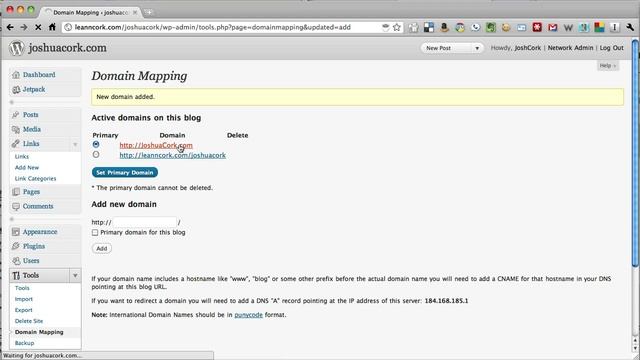Click the vertical page scrollbar

635,153
